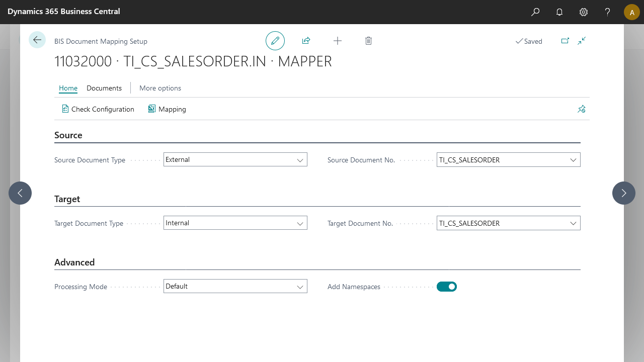Open page in new window icon
644x362 pixels.
565,41
